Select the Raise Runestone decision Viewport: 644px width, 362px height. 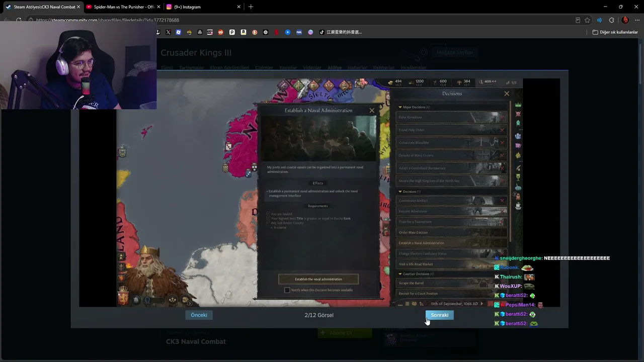(x=452, y=117)
